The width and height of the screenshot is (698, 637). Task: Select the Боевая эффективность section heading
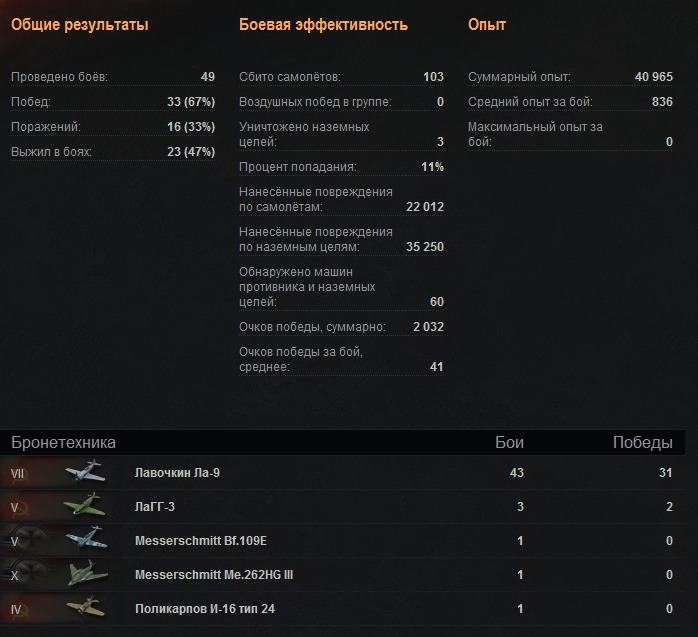pos(323,25)
